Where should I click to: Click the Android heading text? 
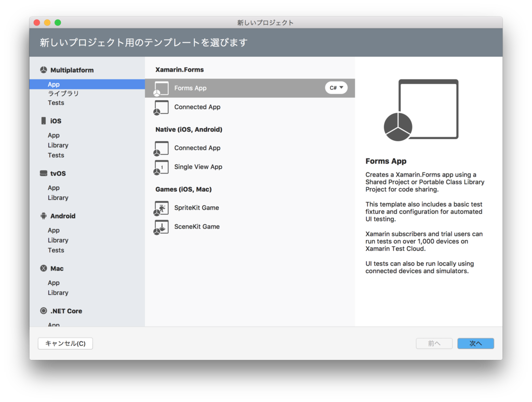(63, 216)
